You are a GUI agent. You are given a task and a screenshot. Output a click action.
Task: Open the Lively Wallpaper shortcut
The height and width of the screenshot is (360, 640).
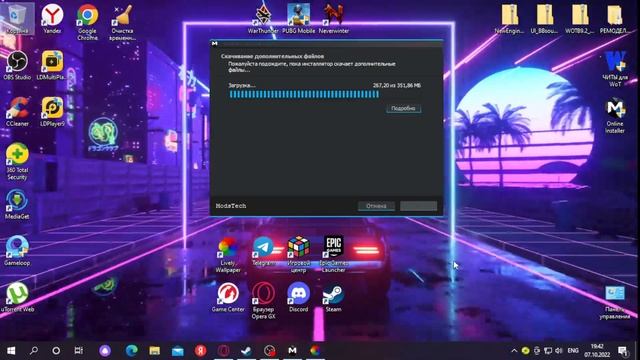point(228,255)
